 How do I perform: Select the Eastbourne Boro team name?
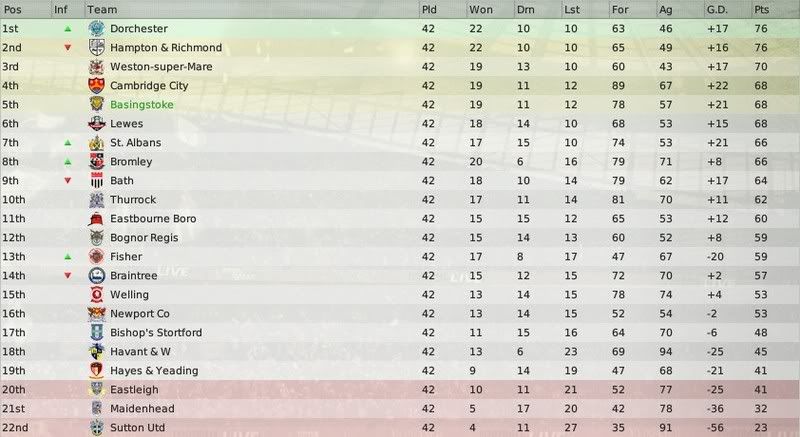(x=153, y=219)
